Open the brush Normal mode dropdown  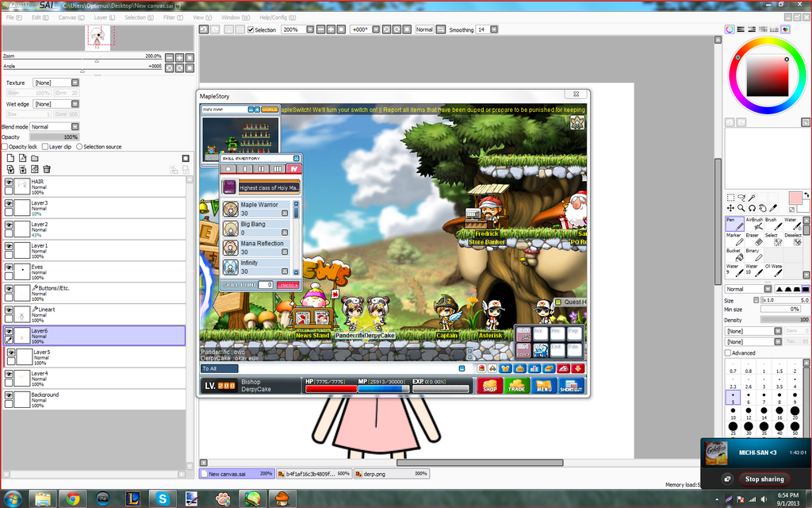tap(749, 289)
